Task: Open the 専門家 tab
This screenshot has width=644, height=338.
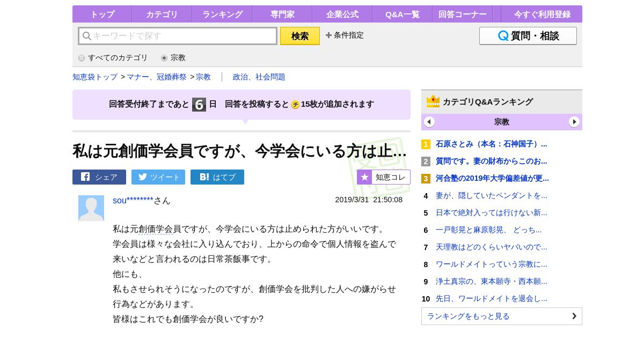Action: (x=282, y=14)
